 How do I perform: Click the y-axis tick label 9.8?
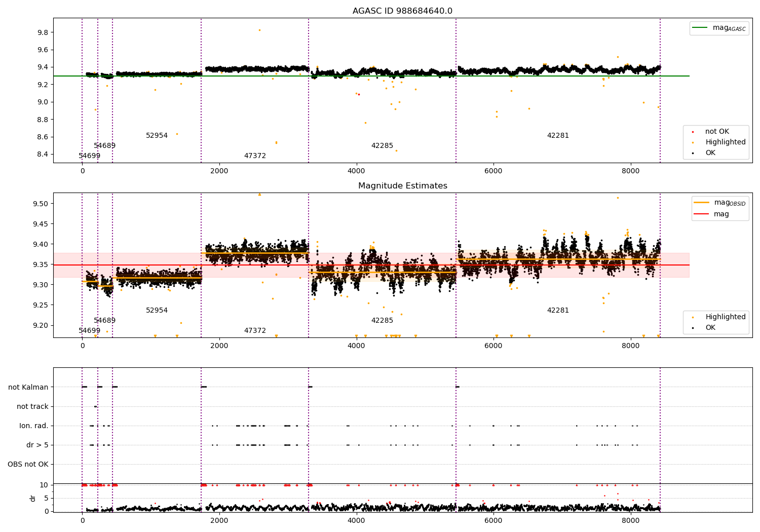[x=43, y=32]
